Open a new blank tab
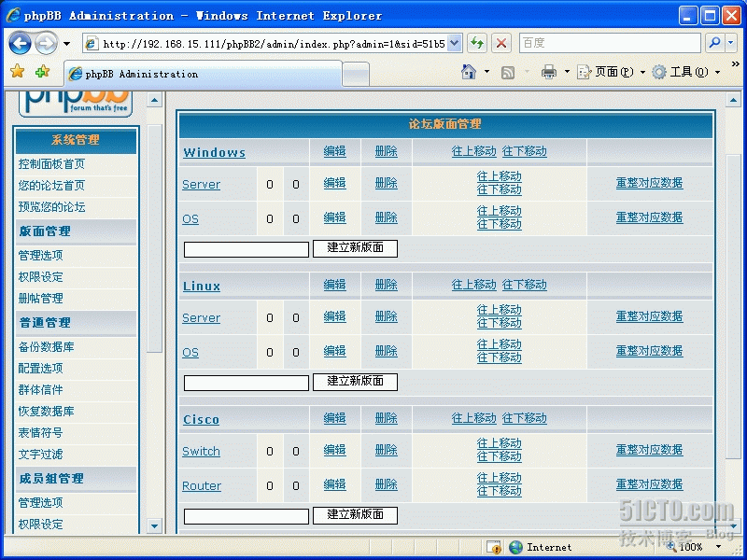 (x=356, y=75)
